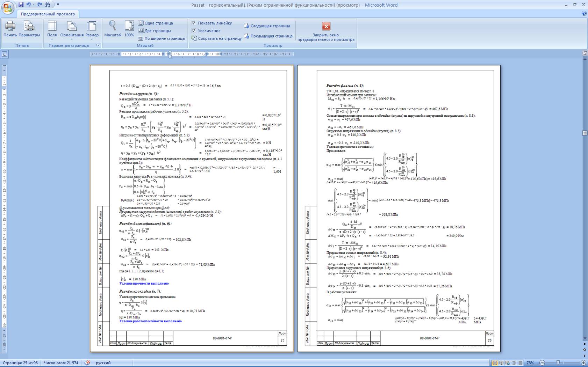Click the Word Help question mark icon
Screen dimensions: 588x367
tap(584, 14)
